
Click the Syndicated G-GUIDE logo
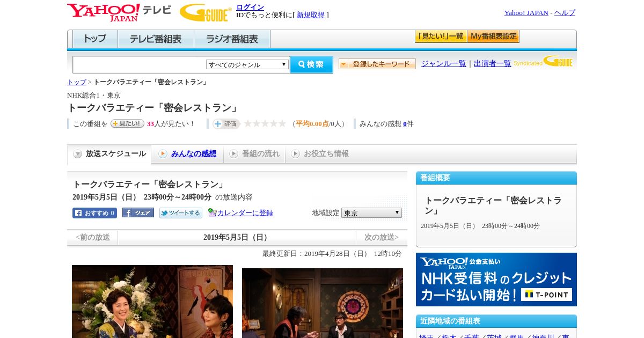(543, 61)
